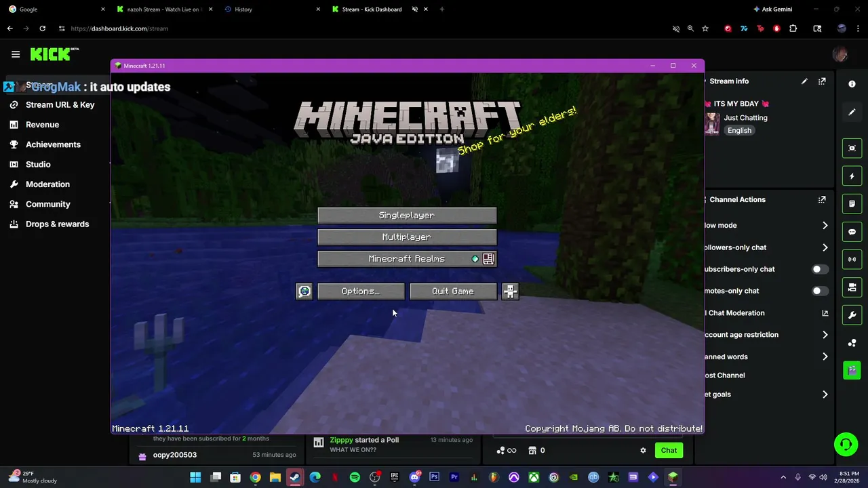The image size is (868, 488).
Task: Switch to Google browser tab
Action: [57, 9]
